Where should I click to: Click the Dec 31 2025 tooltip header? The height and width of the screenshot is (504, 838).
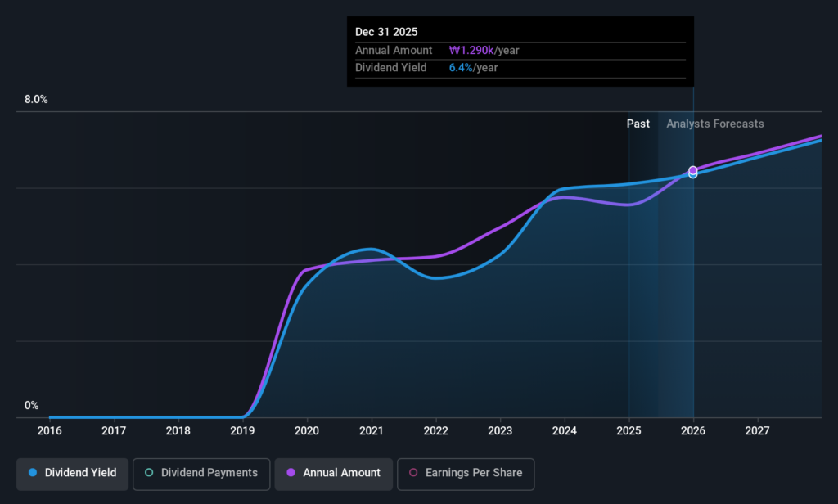[386, 32]
